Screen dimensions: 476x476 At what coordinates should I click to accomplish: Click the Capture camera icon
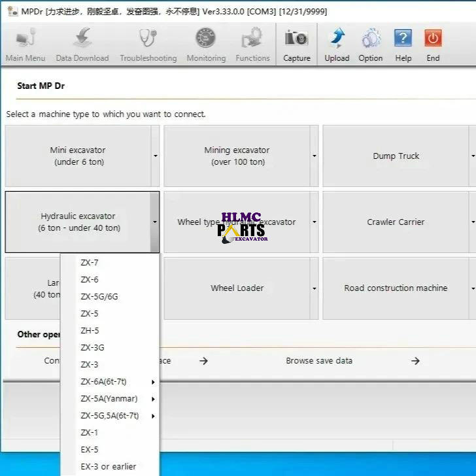coord(296,39)
